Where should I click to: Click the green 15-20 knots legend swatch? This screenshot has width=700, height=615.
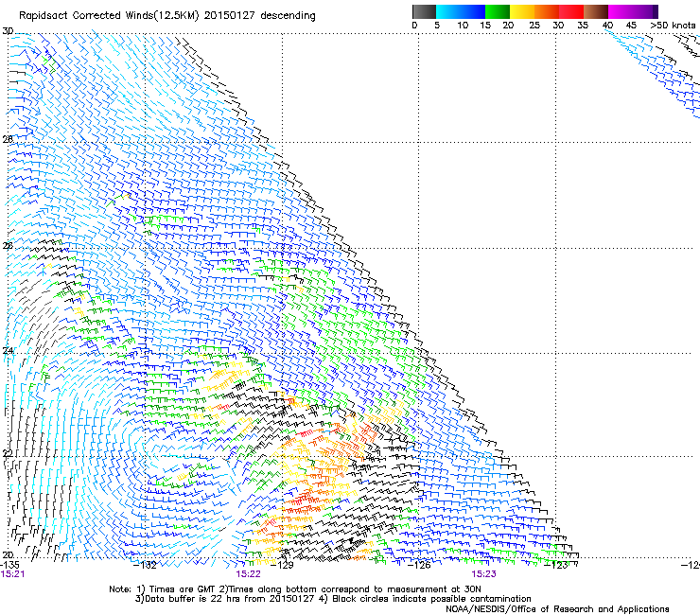pyautogui.click(x=497, y=11)
